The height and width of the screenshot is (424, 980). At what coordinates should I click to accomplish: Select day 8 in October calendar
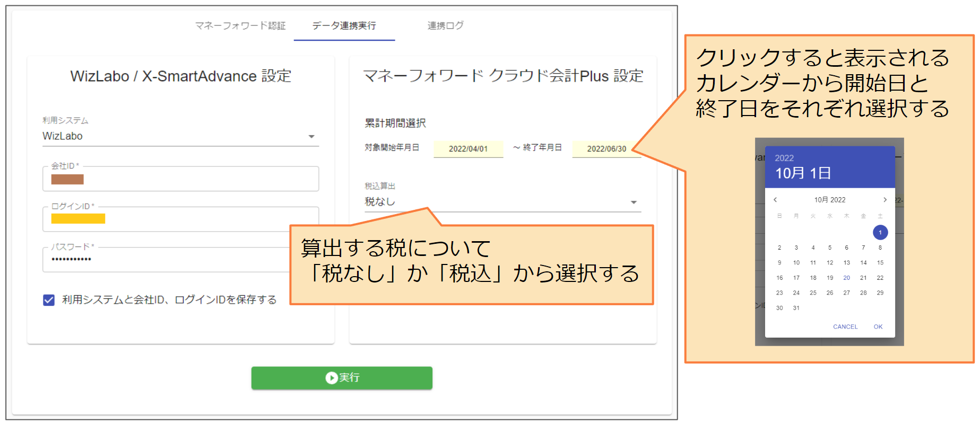pos(880,248)
